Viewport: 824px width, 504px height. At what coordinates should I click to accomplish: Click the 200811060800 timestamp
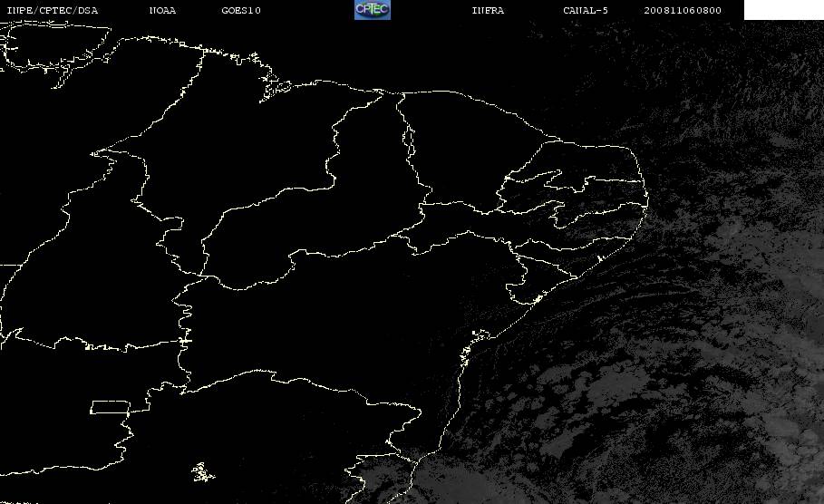click(x=683, y=11)
